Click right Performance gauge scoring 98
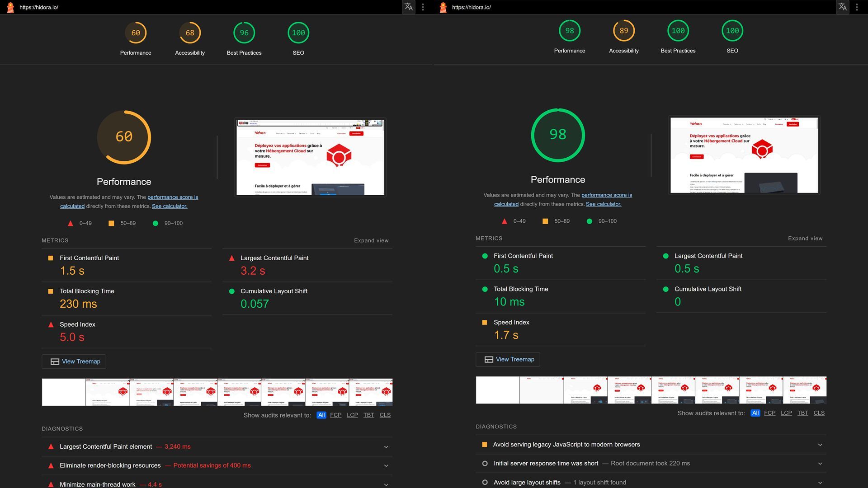The image size is (868, 488). (570, 31)
